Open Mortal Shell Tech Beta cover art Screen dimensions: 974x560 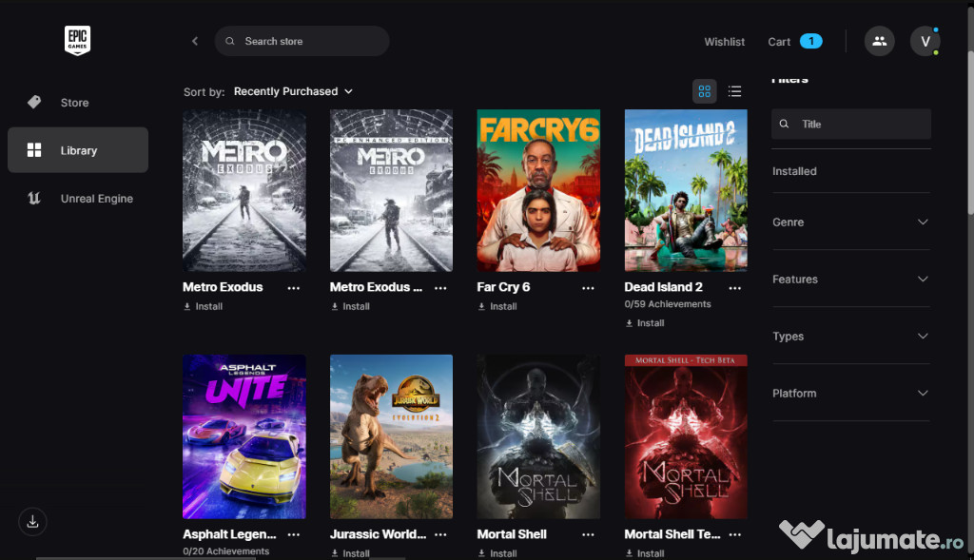(686, 436)
